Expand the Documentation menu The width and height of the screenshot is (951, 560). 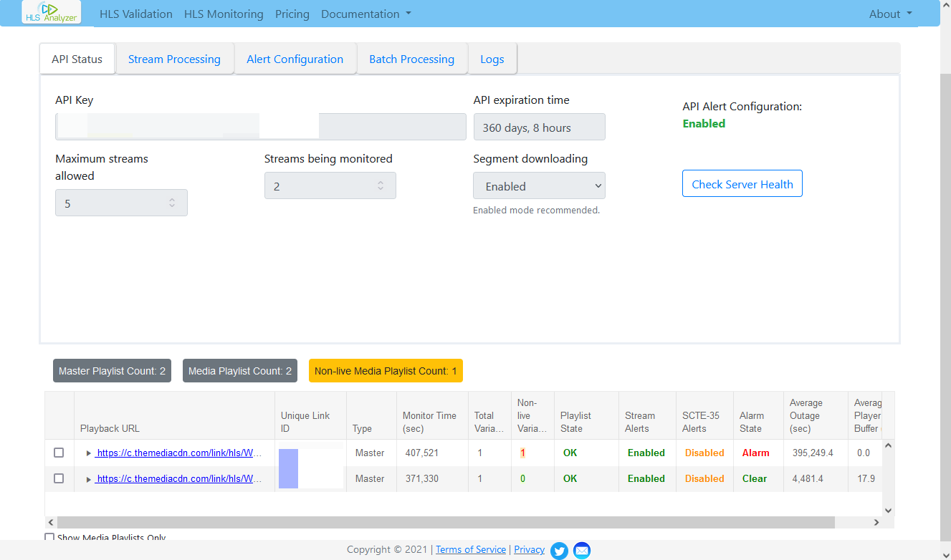(365, 13)
